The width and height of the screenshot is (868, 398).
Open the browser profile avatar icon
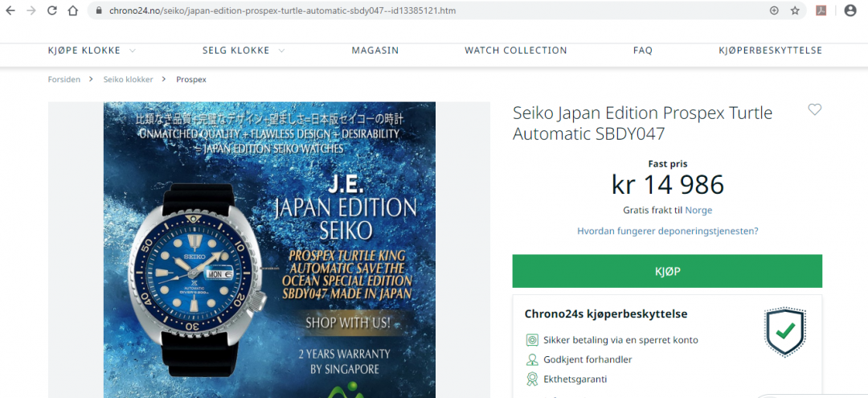[850, 10]
